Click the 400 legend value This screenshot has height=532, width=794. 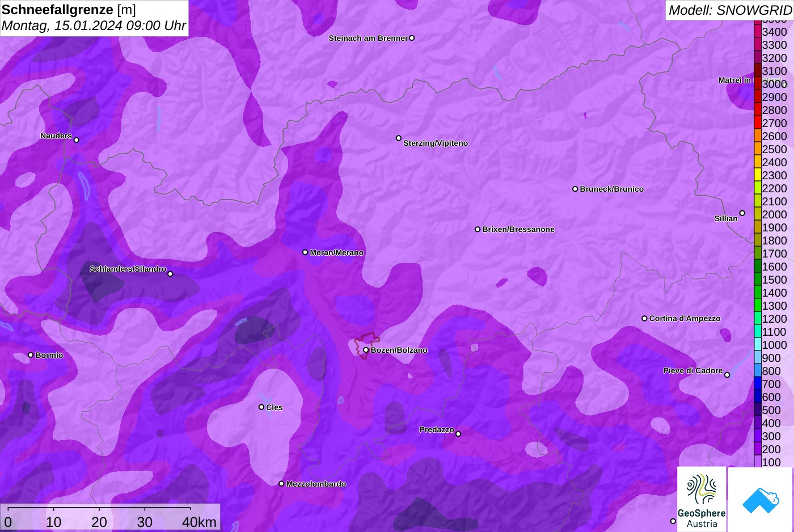coord(771,423)
